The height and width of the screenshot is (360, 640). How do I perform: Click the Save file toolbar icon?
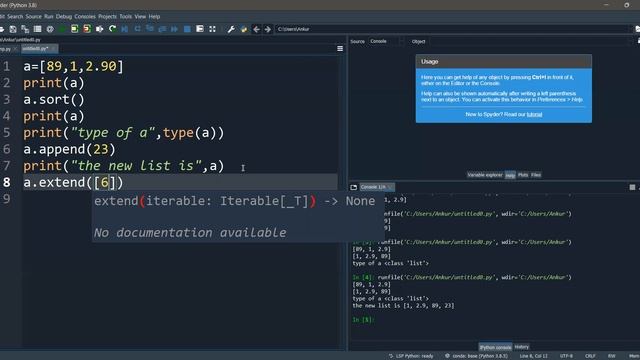click(x=13, y=29)
